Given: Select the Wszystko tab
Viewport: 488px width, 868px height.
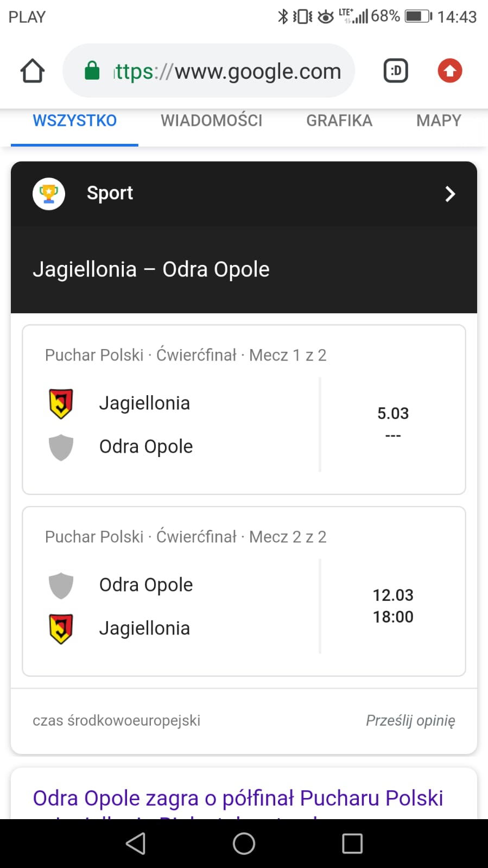Looking at the screenshot, I should click(x=75, y=121).
